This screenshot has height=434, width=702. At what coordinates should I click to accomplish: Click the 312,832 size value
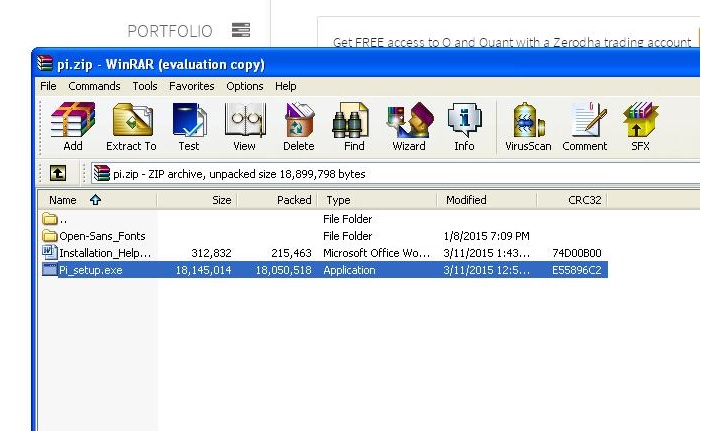click(211, 253)
